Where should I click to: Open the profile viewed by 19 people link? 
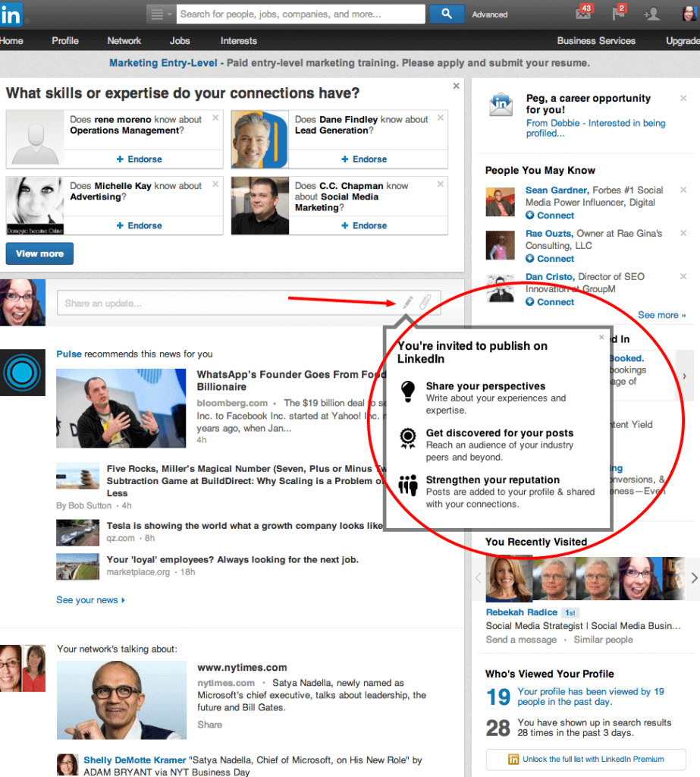click(x=591, y=697)
